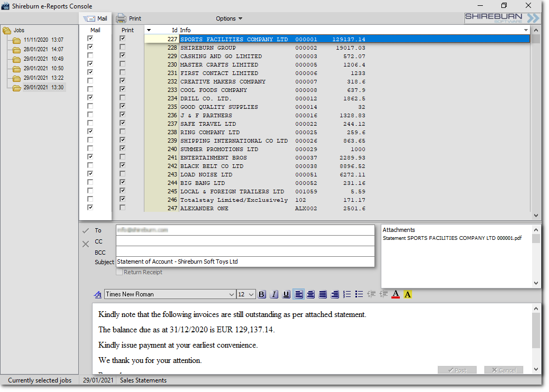
Task: Click the message body scrollbar down arrow
Action: (x=536, y=369)
